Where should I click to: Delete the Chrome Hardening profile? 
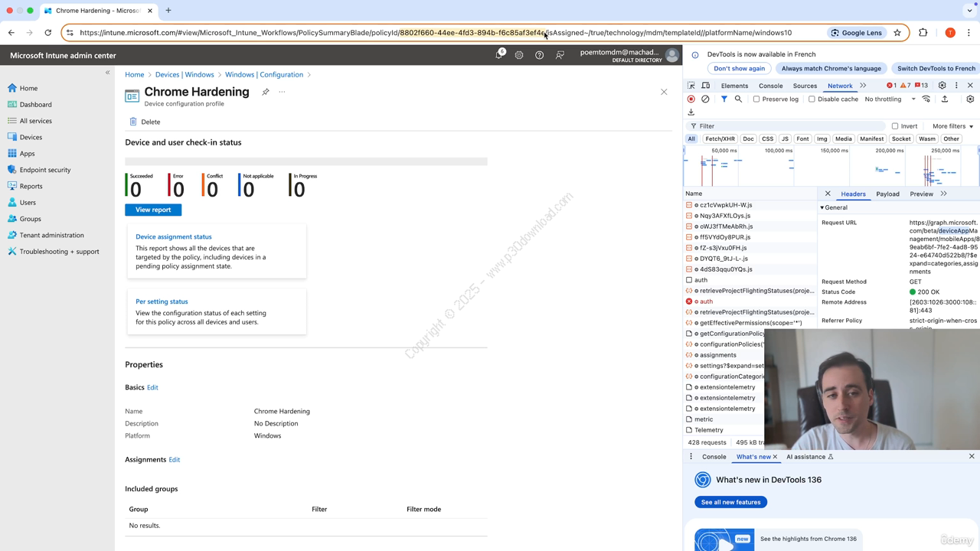(145, 122)
